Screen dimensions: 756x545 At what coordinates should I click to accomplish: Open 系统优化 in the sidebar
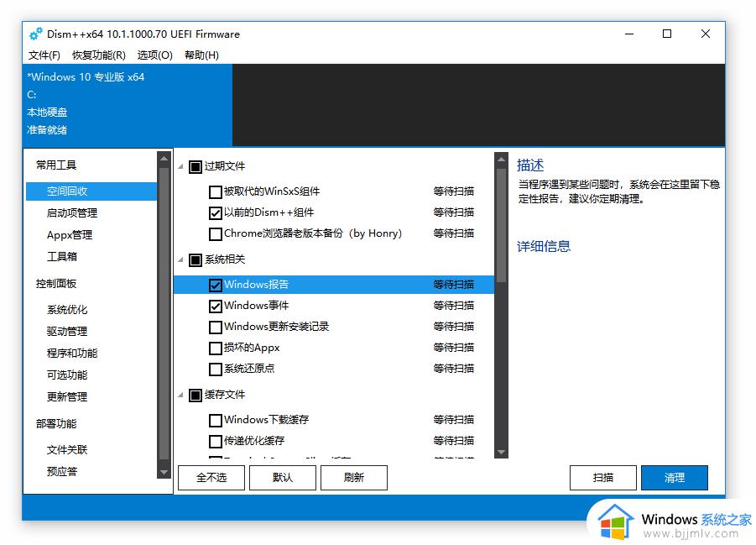tap(67, 309)
